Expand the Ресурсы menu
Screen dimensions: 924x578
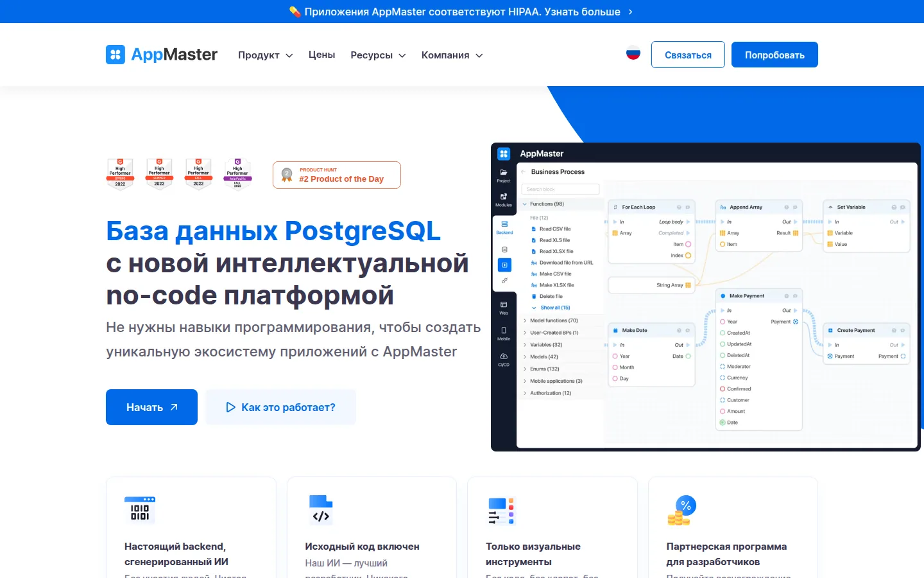378,55
